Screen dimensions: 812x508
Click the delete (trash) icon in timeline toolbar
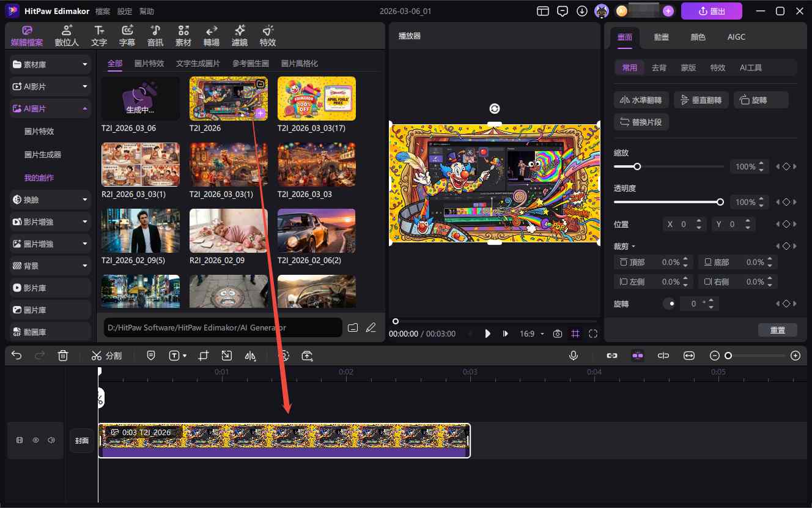63,356
